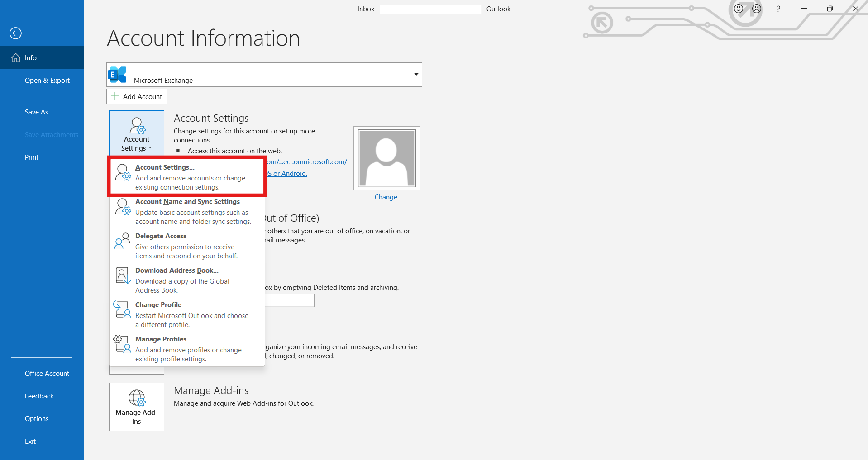Click the Account Settings person-gear tile icon
This screenshot has height=460, width=868.
point(138,125)
